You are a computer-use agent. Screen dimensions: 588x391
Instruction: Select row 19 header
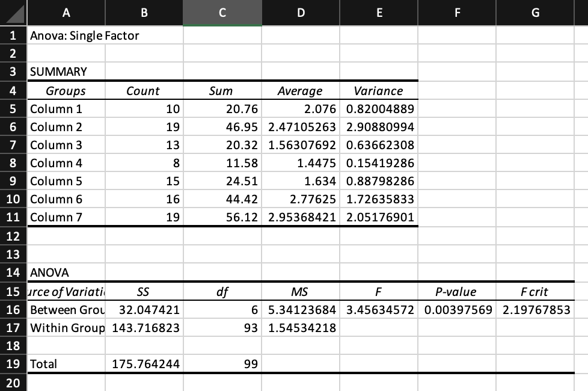click(13, 363)
